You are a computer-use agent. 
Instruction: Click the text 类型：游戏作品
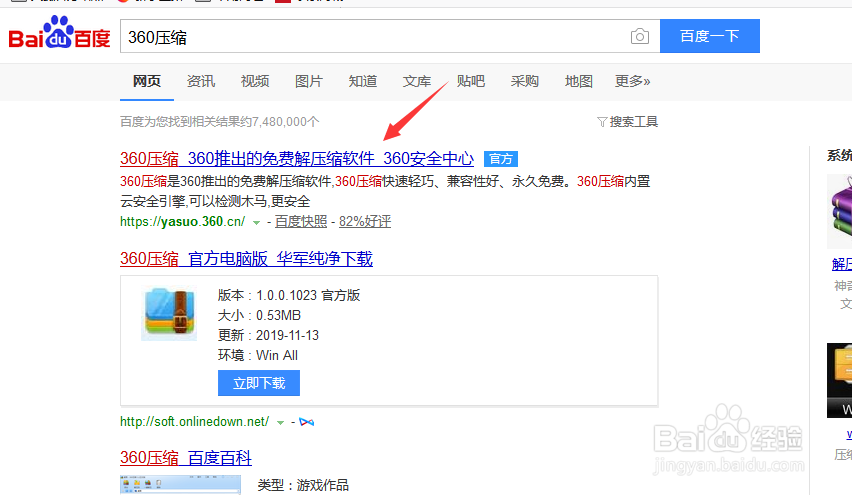click(303, 485)
